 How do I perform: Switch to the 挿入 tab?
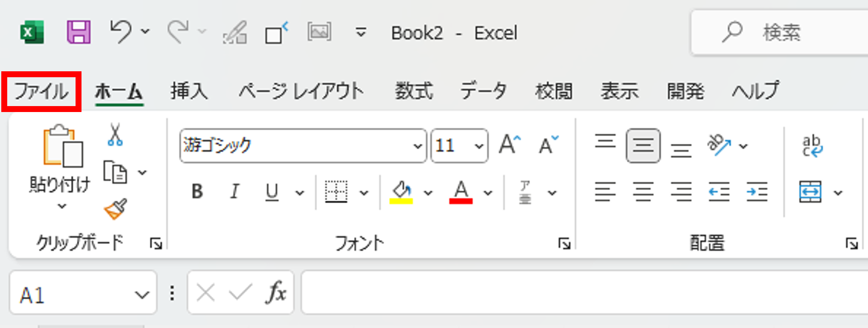click(189, 91)
